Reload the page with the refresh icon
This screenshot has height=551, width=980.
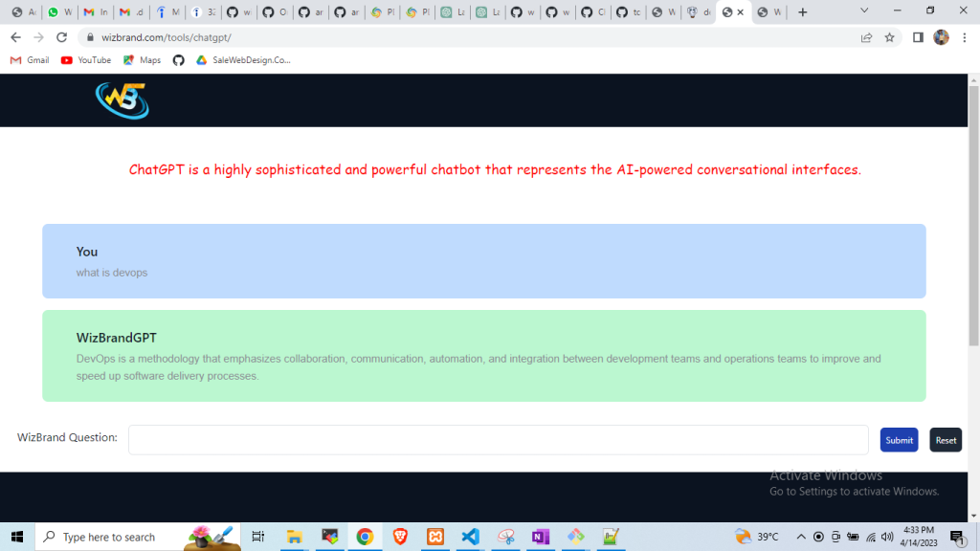point(62,37)
